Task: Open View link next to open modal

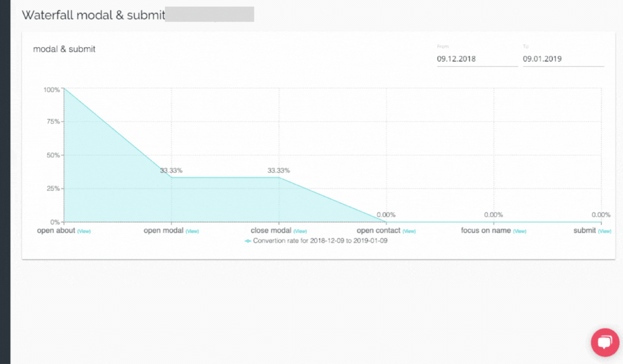Action: 192,232
